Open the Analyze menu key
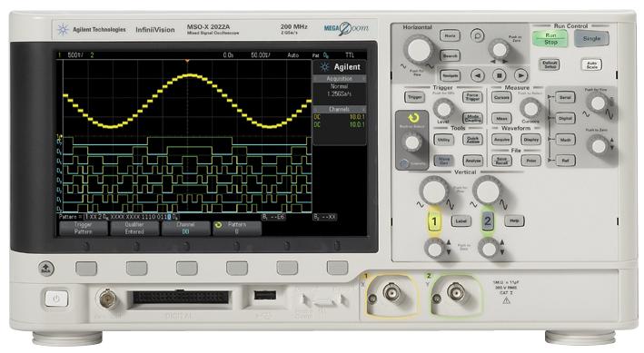 point(472,161)
